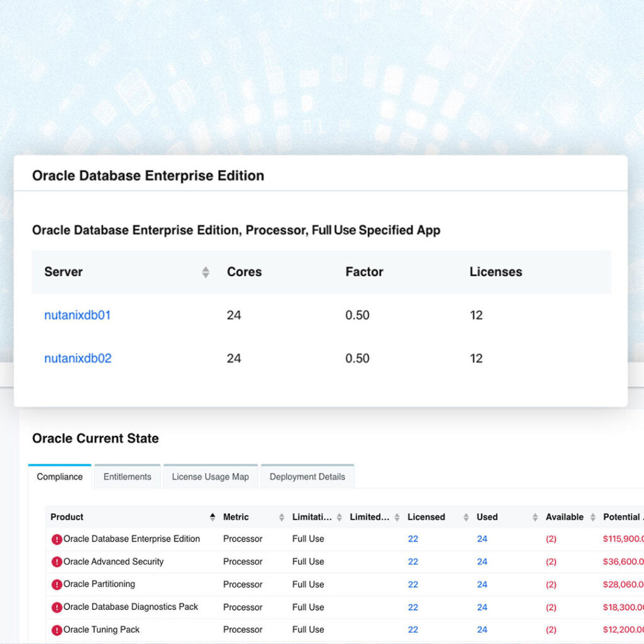Select the $28,060 potential cost value
Image resolution: width=644 pixels, height=644 pixels.
[623, 584]
